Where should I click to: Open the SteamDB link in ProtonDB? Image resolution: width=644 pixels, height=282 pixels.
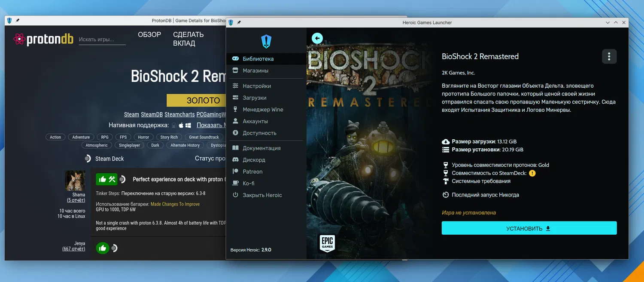[152, 114]
